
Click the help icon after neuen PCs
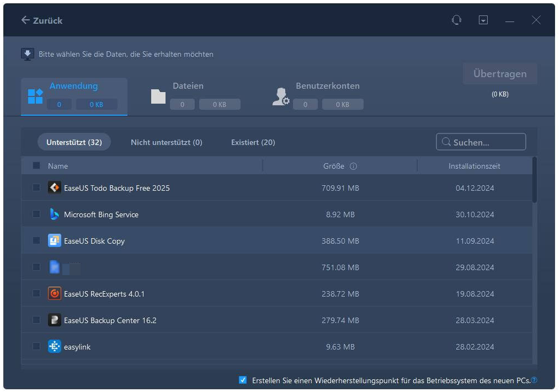coord(534,380)
